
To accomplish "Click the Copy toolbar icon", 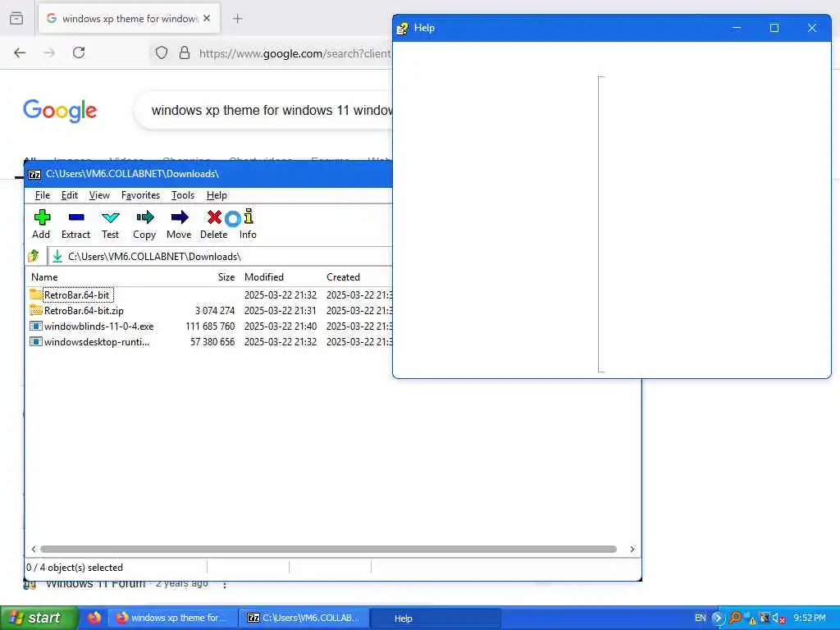I will pos(144,217).
